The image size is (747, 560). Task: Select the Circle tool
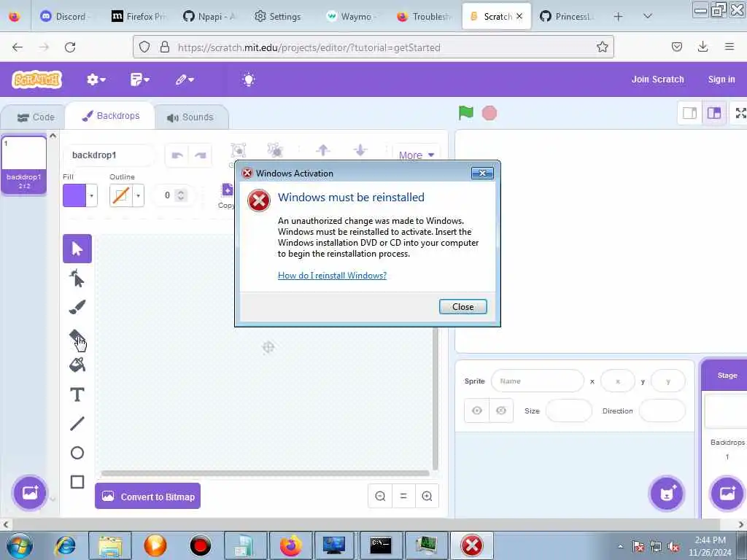pyautogui.click(x=77, y=452)
